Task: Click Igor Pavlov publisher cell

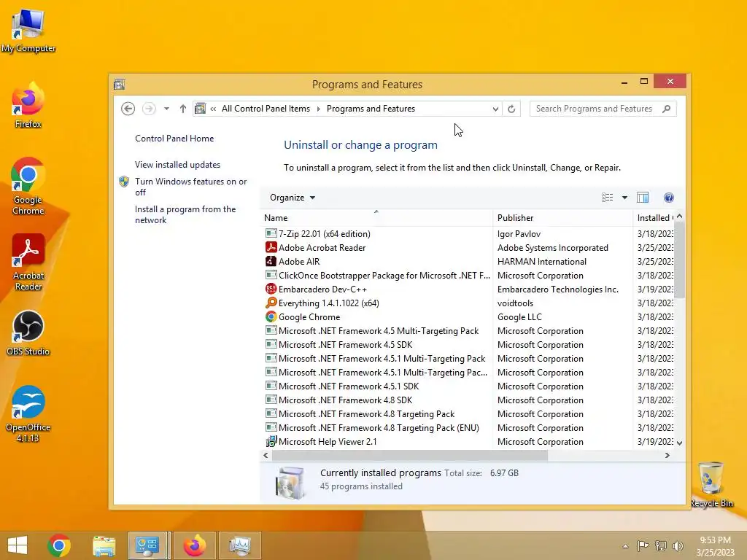Action: [519, 234]
